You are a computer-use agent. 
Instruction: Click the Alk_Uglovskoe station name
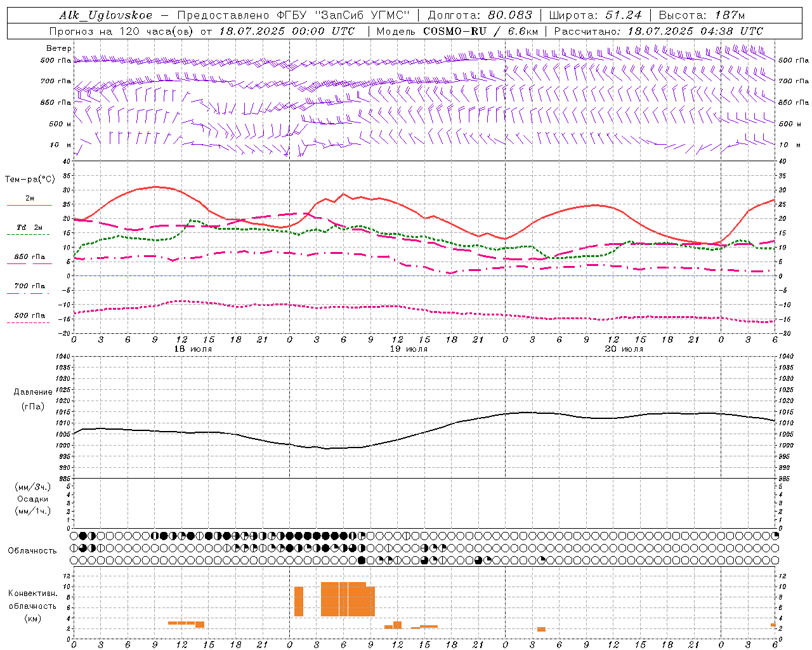click(x=106, y=15)
